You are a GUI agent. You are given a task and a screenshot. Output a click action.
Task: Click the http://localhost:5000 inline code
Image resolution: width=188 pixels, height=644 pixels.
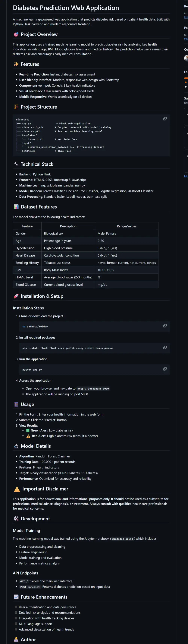pos(93,388)
